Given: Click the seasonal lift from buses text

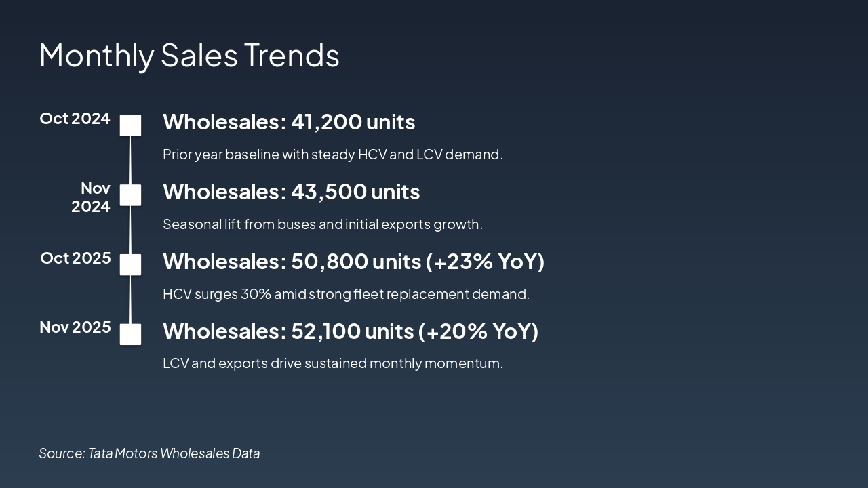Looking at the screenshot, I should tap(322, 224).
